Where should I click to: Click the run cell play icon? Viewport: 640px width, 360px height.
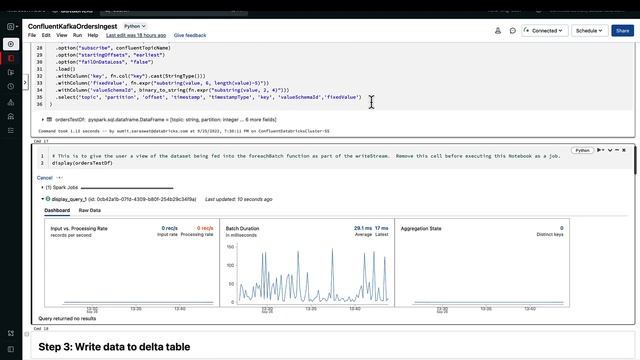[600, 150]
